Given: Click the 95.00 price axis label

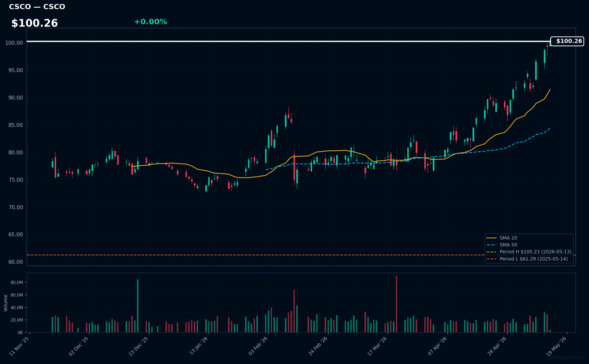Looking at the screenshot, I should [x=16, y=70].
